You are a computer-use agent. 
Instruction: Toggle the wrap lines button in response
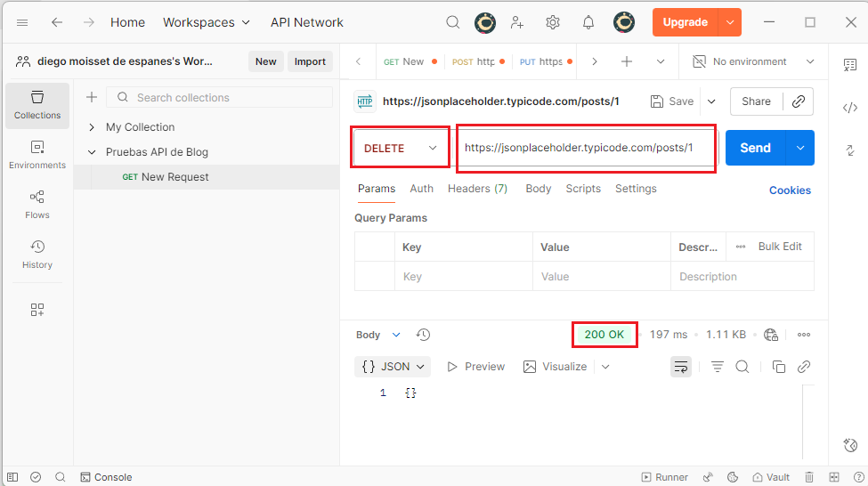[681, 367]
